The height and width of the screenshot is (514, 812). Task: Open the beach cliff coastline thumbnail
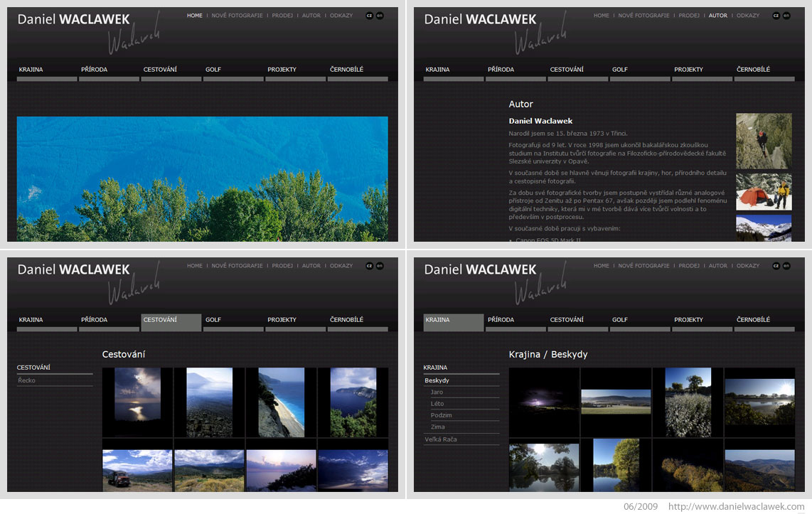(x=281, y=402)
